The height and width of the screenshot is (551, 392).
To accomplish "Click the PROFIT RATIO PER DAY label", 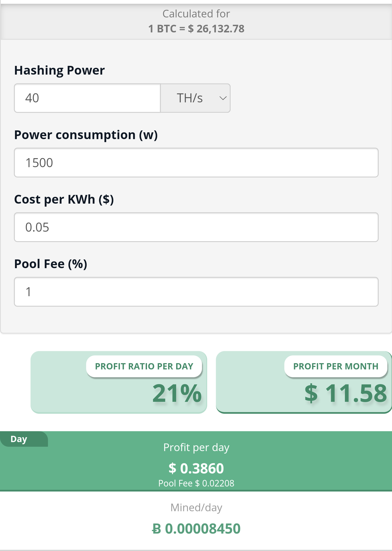I will (144, 366).
